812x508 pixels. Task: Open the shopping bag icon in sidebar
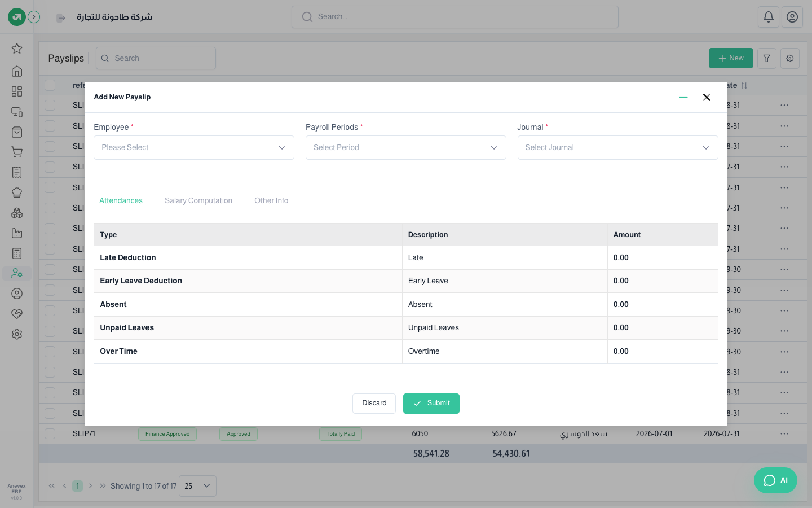coord(17,132)
